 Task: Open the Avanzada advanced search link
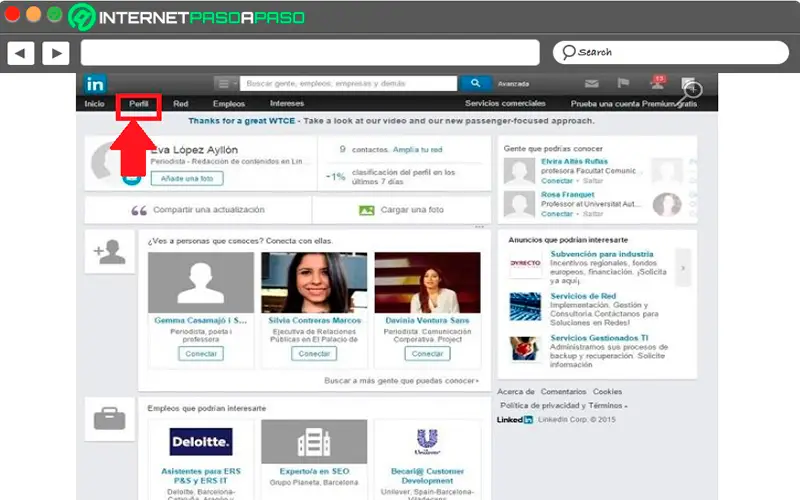click(513, 84)
